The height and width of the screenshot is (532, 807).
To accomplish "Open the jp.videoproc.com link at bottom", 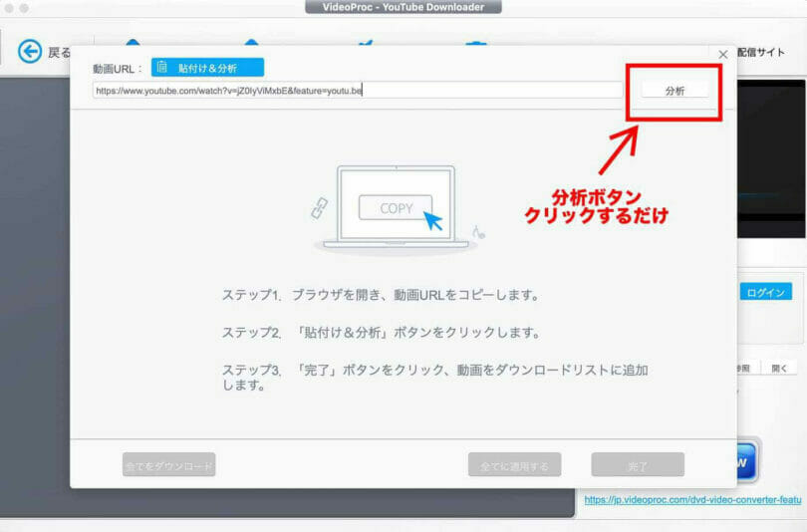I will [692, 499].
